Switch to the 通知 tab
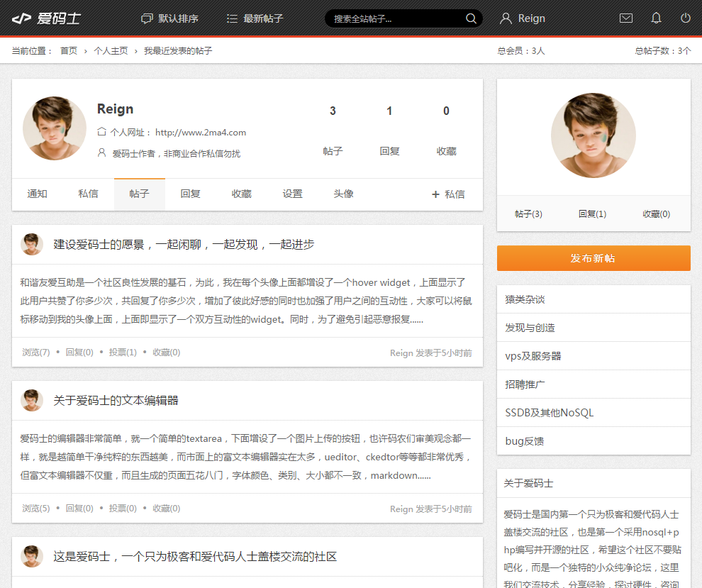This screenshot has height=588, width=702. pyautogui.click(x=38, y=194)
